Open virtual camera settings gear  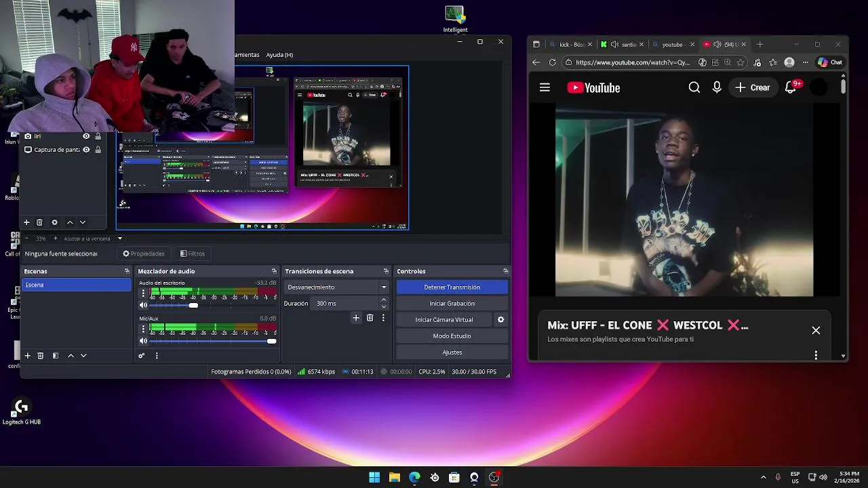click(x=501, y=319)
